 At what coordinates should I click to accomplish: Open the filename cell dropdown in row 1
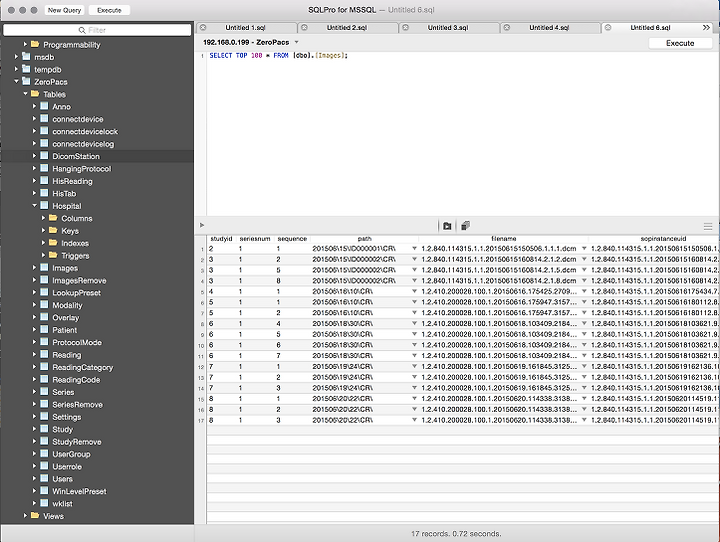coord(584,248)
